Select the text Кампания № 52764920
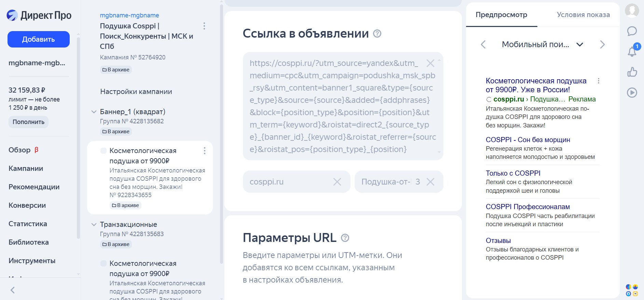This screenshot has width=644, height=300. pos(133,57)
